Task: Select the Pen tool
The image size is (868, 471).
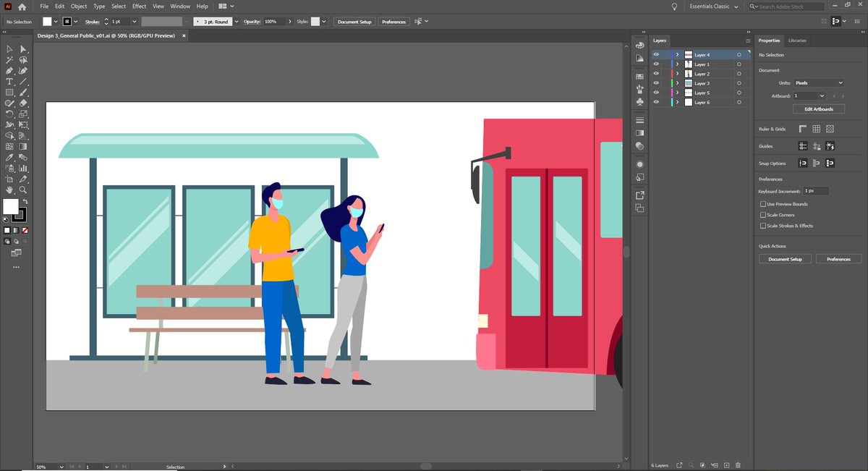Action: (9, 71)
